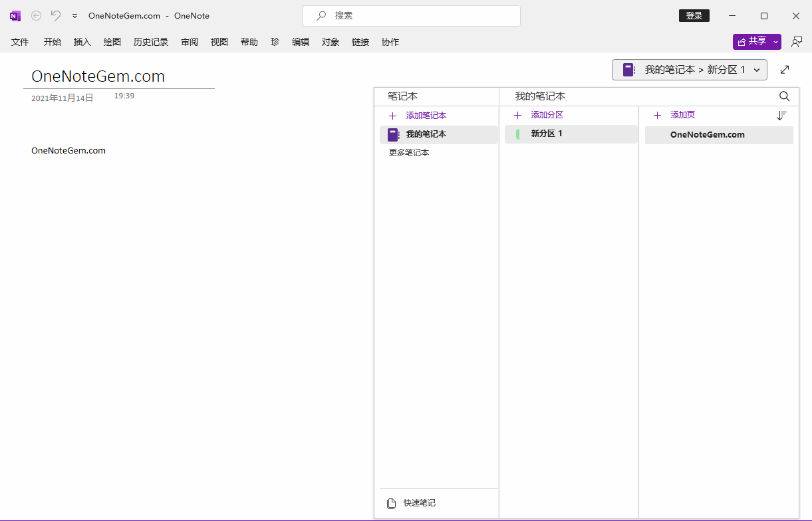Open Quick Access Toolbar customize arrow
Viewport: 812px width, 521px height.
click(x=74, y=16)
